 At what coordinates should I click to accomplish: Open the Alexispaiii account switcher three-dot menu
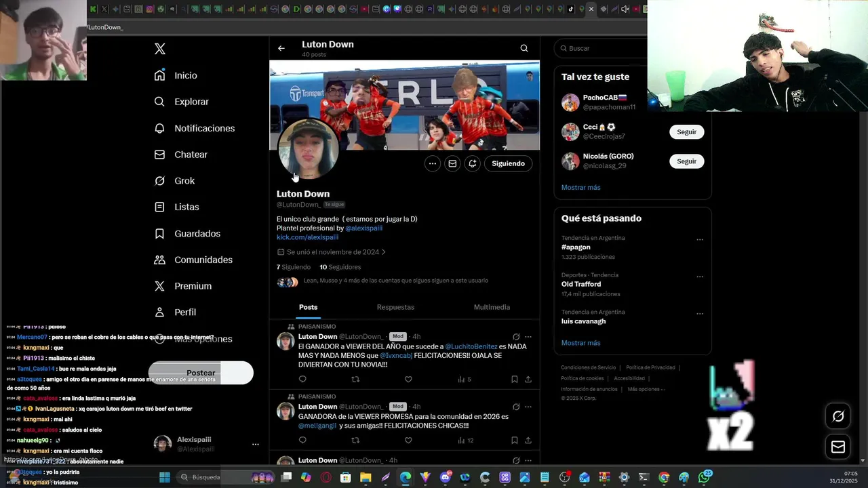(256, 445)
